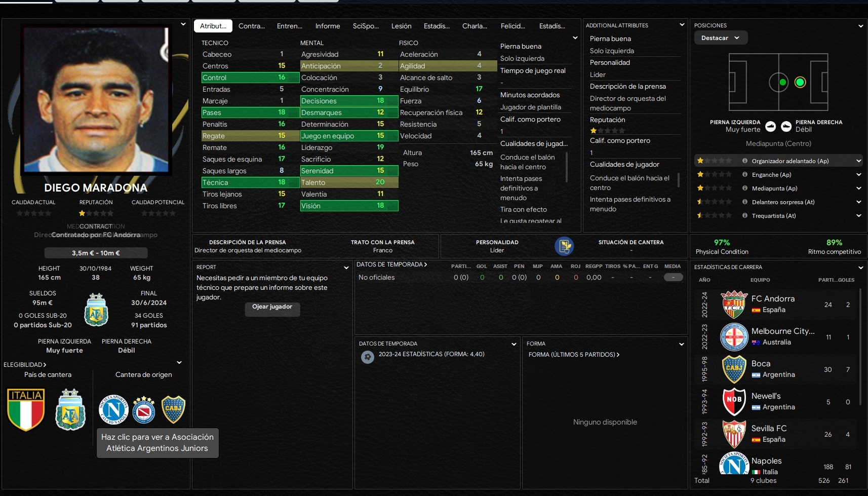Expand the Posiciones panel menu
This screenshot has width=868, height=496.
(x=860, y=26)
